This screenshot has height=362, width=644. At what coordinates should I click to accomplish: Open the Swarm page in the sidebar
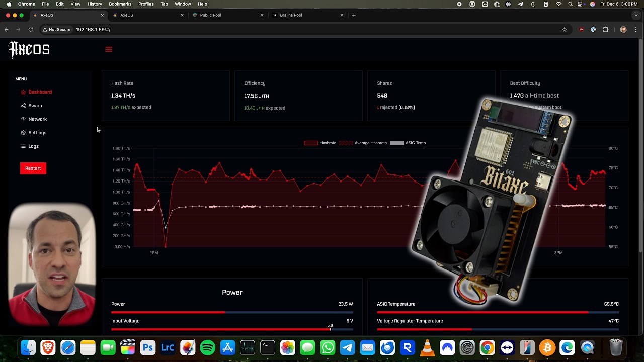(32, 106)
